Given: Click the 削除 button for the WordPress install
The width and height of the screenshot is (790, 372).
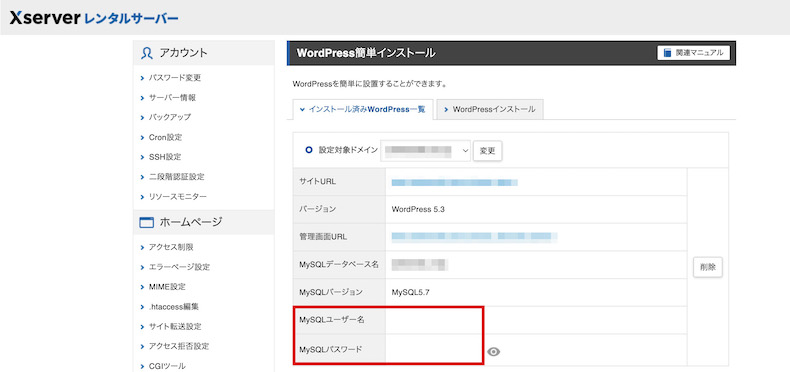Looking at the screenshot, I should 708,267.
